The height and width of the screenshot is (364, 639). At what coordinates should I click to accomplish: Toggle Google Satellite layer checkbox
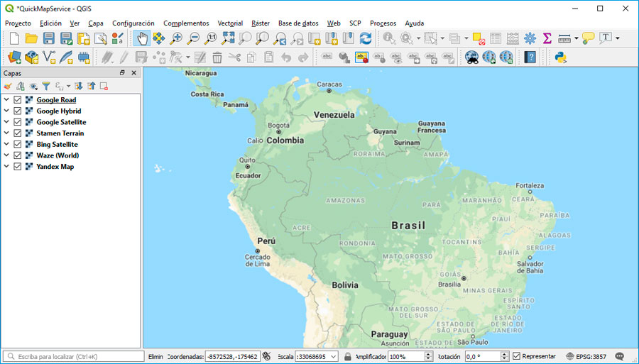coord(18,122)
